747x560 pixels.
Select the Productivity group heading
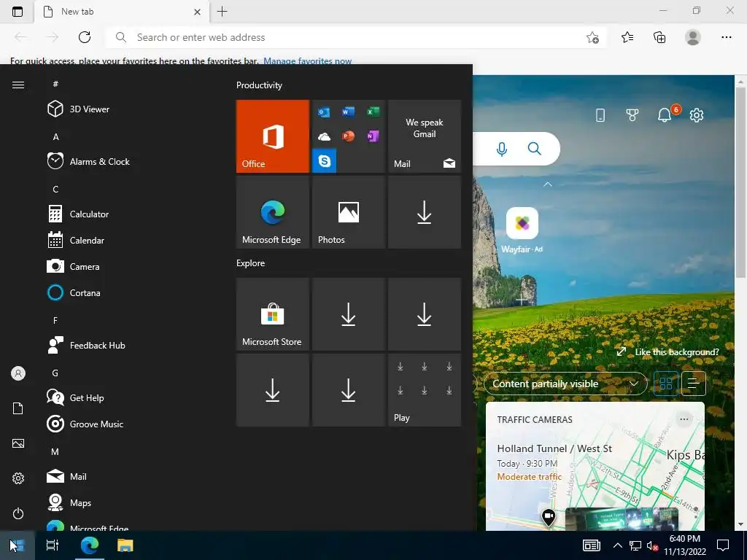[259, 85]
